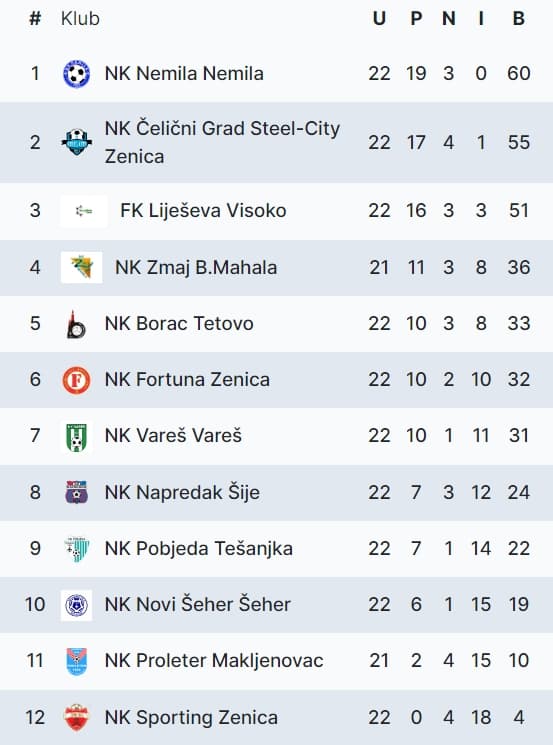553x745 pixels.
Task: Click the FK Liješeva Visoko logo
Action: click(84, 211)
